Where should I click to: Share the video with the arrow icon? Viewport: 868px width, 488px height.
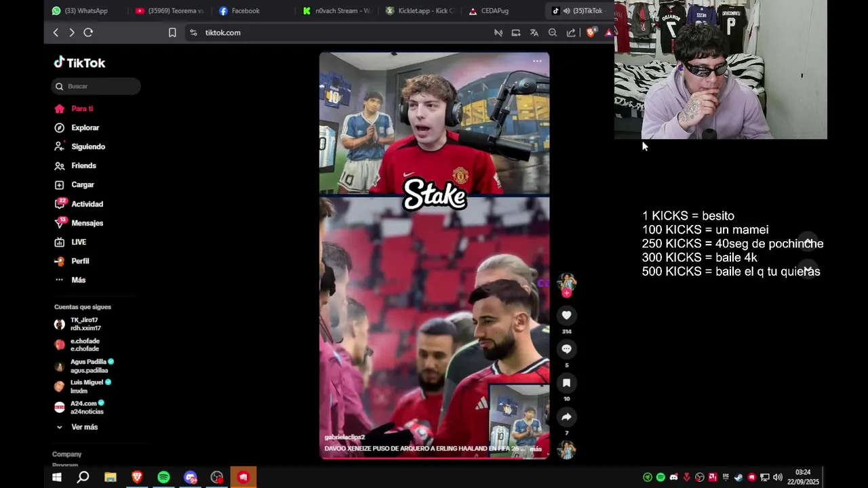click(x=566, y=417)
